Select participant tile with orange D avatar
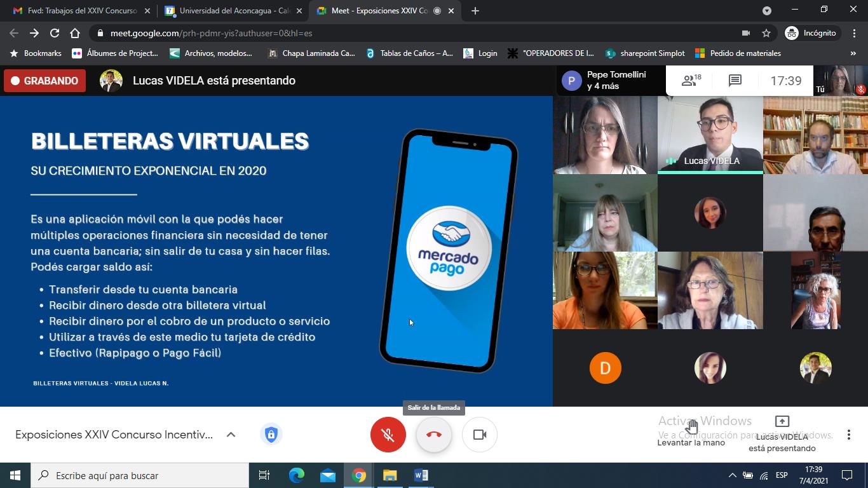Viewport: 868px width, 488px height. coord(605,368)
